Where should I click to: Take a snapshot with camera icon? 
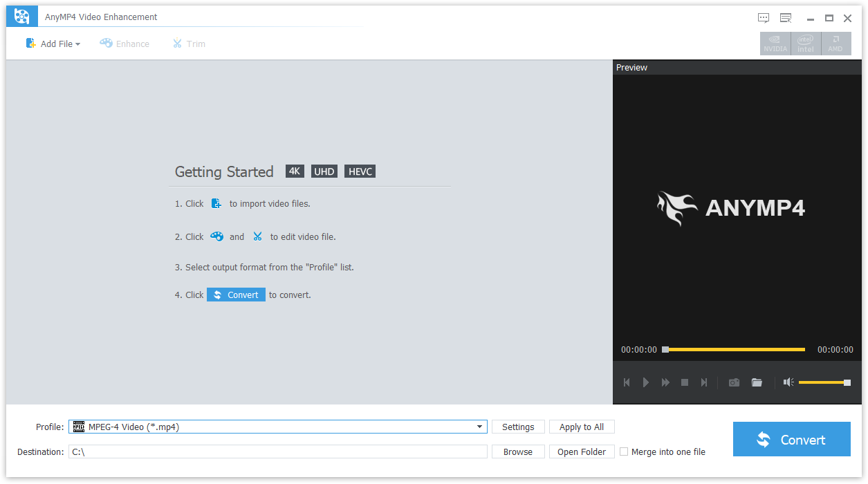pos(735,382)
